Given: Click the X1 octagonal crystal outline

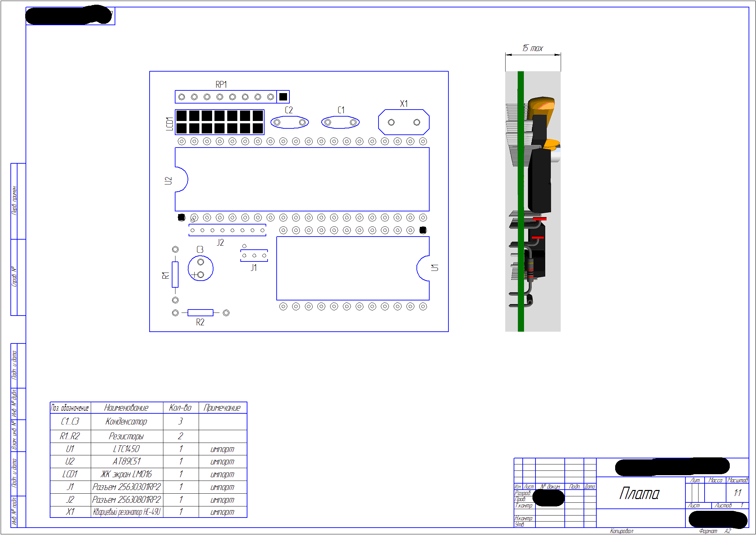Looking at the screenshot, I should pos(404,122).
